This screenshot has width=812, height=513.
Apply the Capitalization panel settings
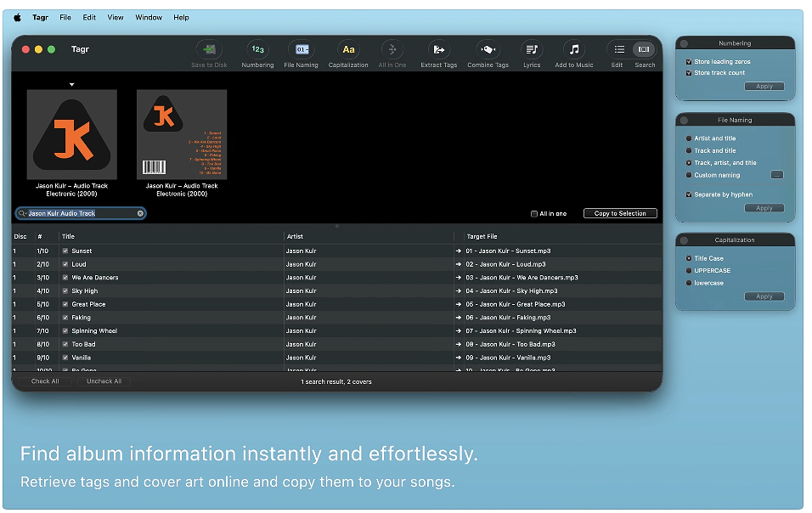(x=764, y=296)
